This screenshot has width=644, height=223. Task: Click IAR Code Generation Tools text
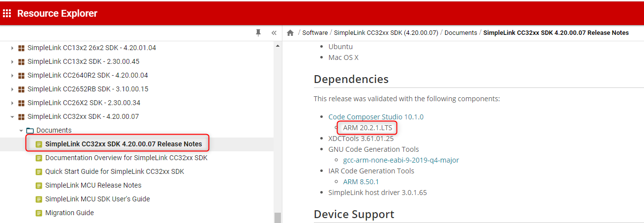(371, 171)
